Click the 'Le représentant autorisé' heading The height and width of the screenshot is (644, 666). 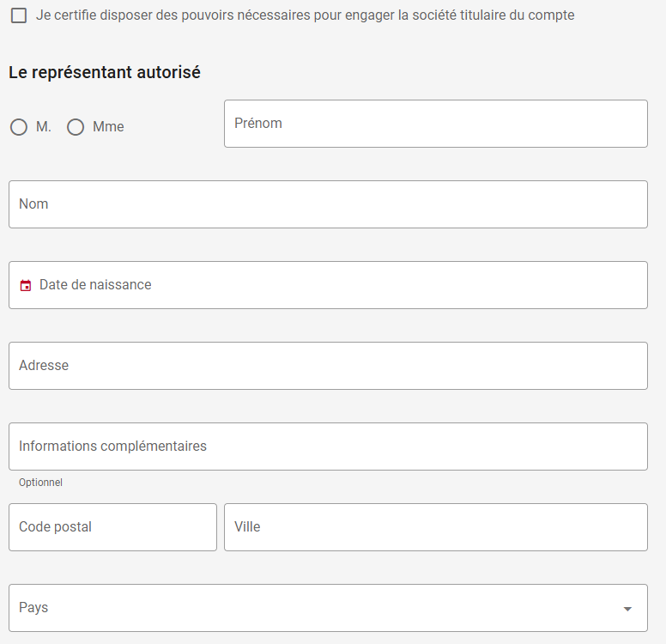(x=105, y=73)
